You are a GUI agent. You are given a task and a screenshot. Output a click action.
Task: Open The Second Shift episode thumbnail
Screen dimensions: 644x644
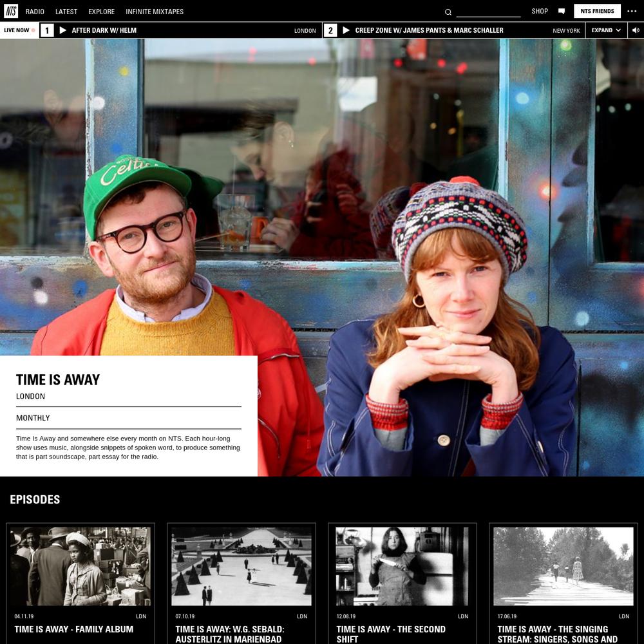pyautogui.click(x=402, y=566)
